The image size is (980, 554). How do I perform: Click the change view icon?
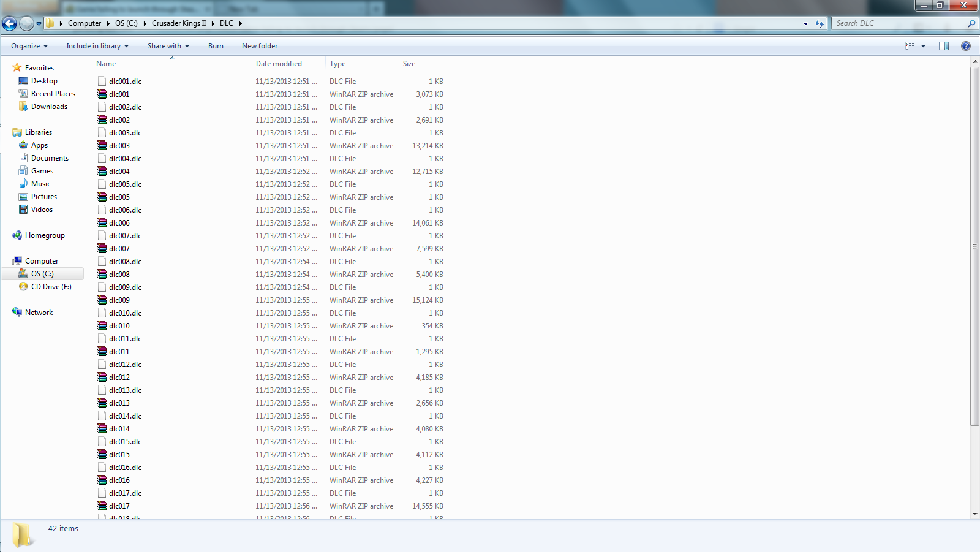pos(910,46)
